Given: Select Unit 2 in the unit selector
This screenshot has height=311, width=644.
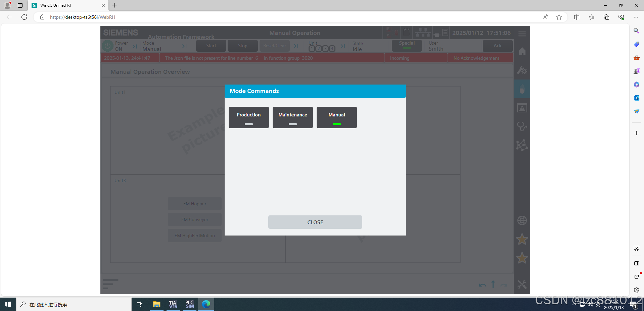Looking at the screenshot, I should [318, 48].
